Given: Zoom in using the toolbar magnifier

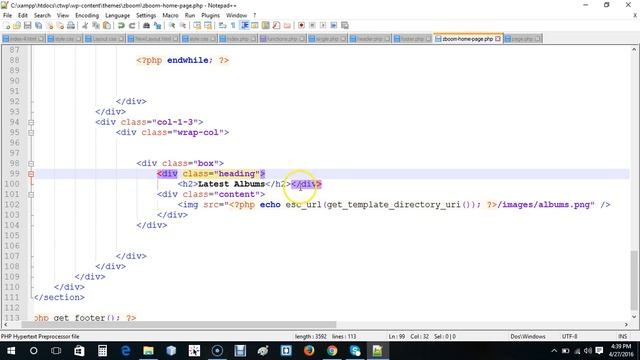Looking at the screenshot, I should click(x=172, y=25).
